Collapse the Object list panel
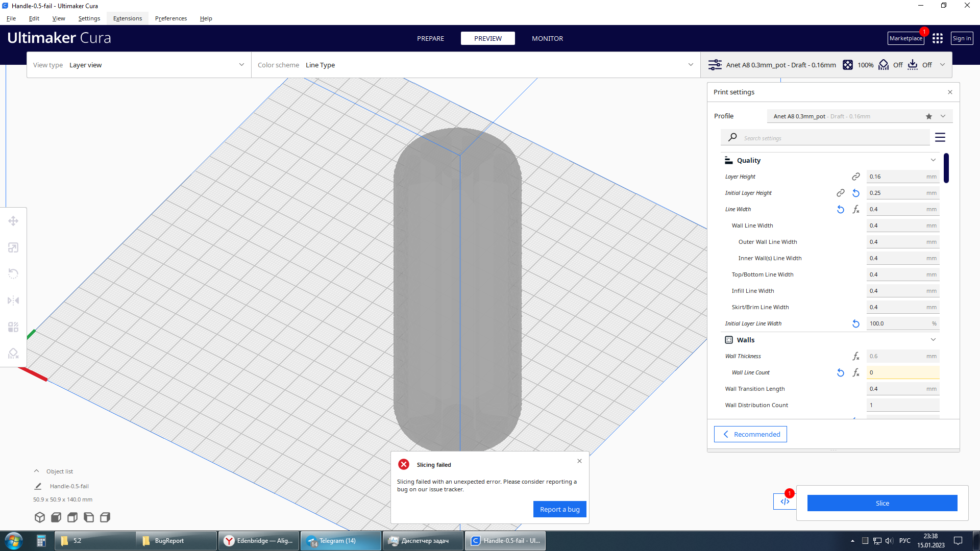This screenshot has height=551, width=980. pyautogui.click(x=36, y=471)
